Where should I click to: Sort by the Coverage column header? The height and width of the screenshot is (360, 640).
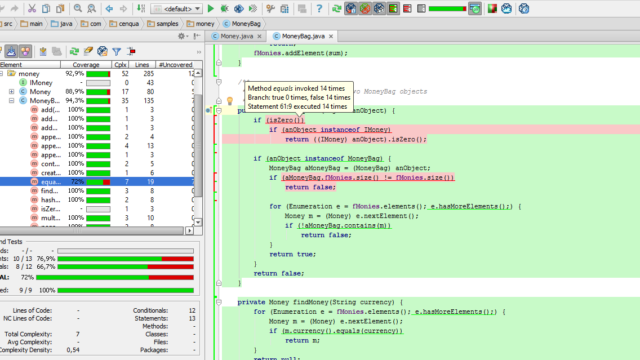tap(86, 64)
